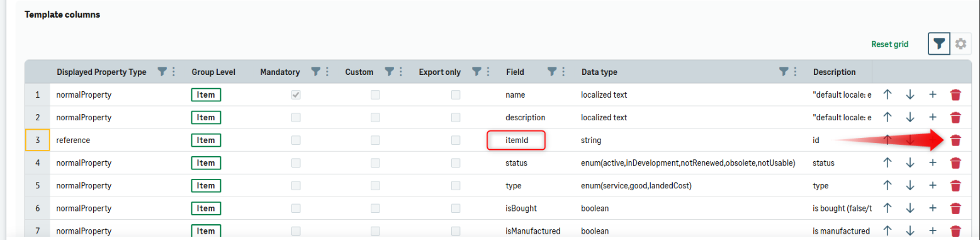Image resolution: width=980 pixels, height=240 pixels.
Task: Open Mandatory column menu dots
Action: [327, 72]
